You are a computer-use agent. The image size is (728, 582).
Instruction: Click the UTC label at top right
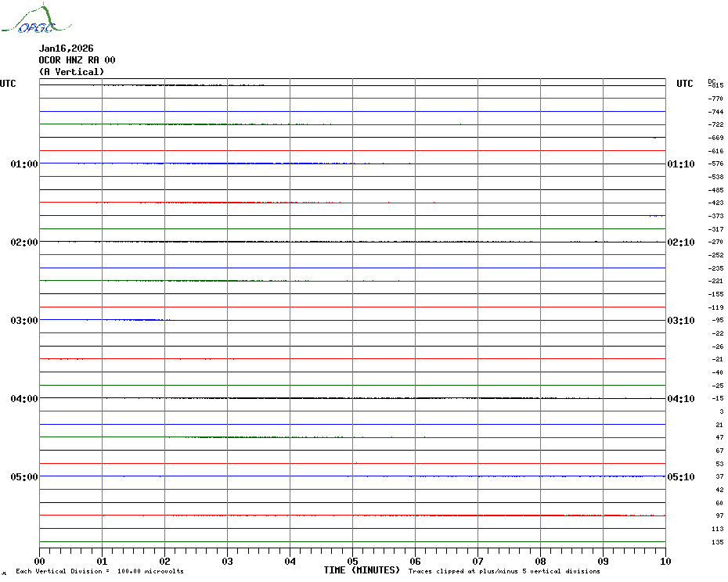(685, 84)
